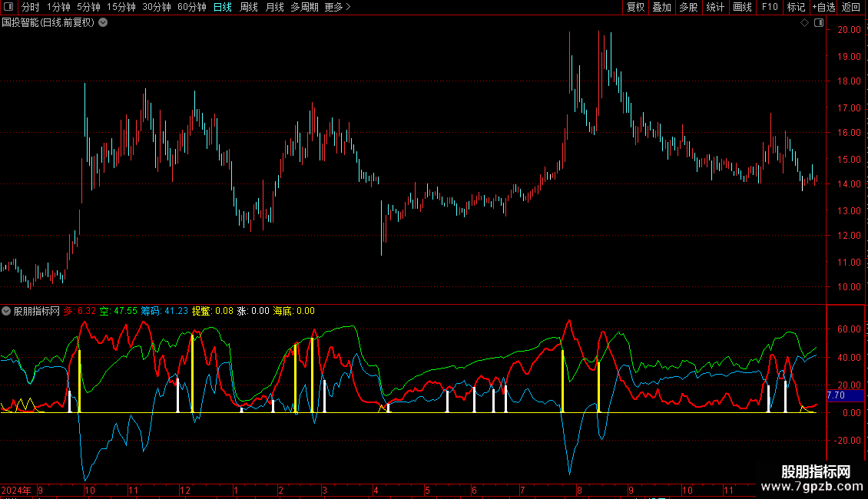Click the 返回 back button

coord(851,7)
